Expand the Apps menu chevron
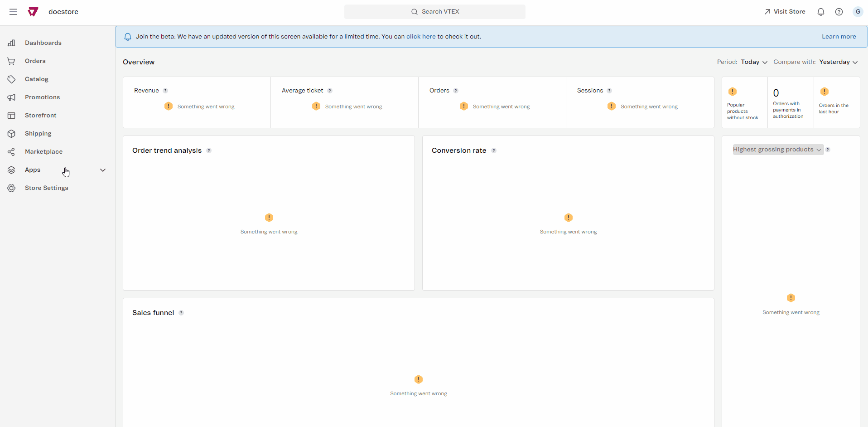 (103, 170)
